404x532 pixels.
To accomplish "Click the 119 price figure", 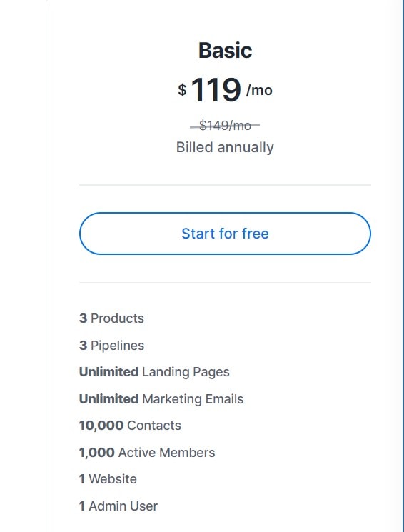I will tap(216, 89).
